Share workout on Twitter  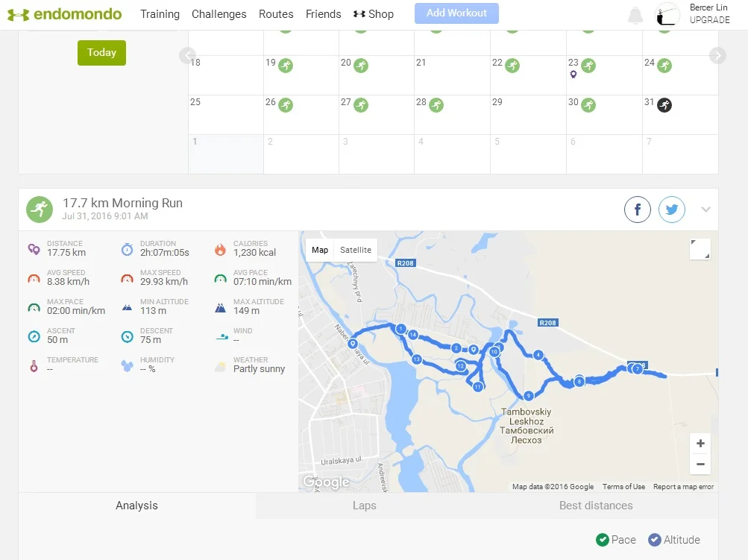pos(672,210)
